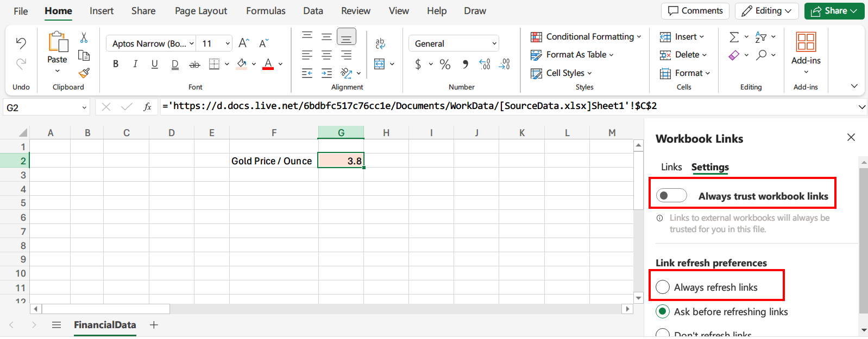
Task: Align text right
Action: tap(347, 55)
